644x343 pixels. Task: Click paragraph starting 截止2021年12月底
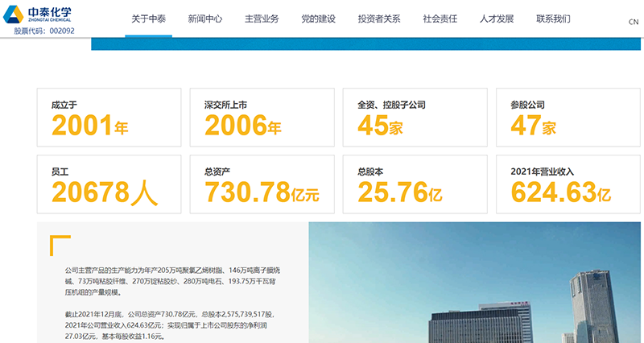click(170, 325)
